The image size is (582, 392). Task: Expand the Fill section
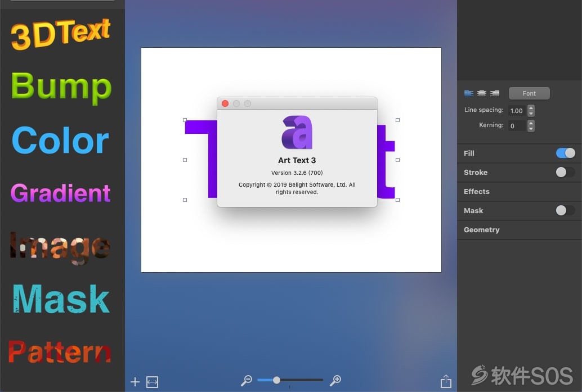(x=469, y=153)
